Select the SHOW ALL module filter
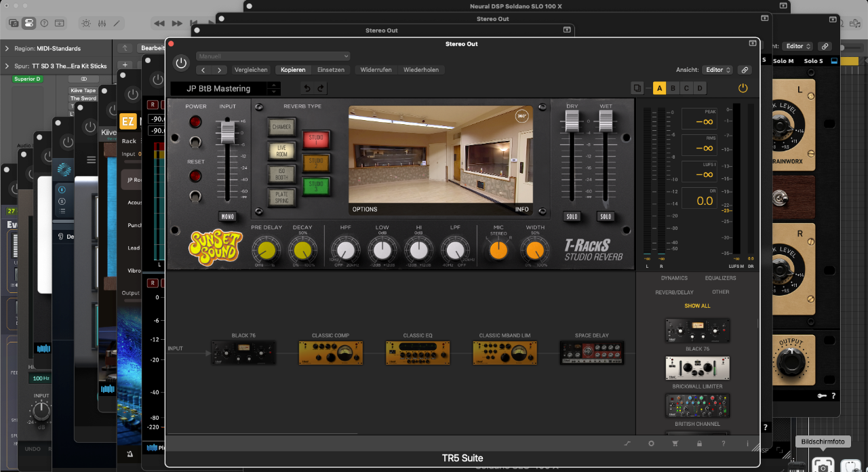The image size is (868, 472). tap(697, 306)
